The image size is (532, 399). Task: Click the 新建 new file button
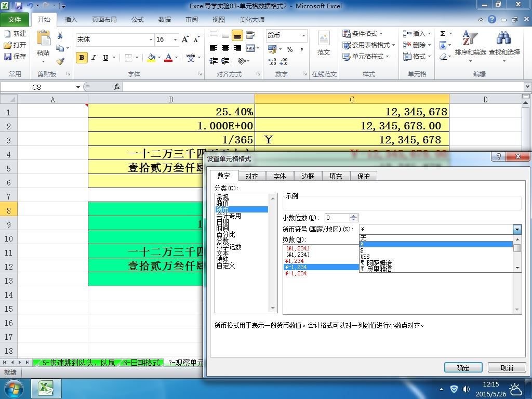pyautogui.click(x=15, y=34)
